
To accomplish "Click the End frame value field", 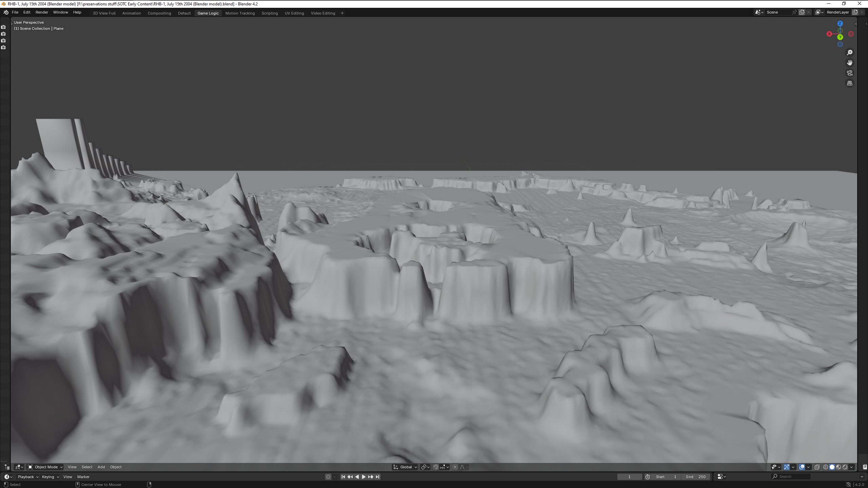I will (696, 477).
